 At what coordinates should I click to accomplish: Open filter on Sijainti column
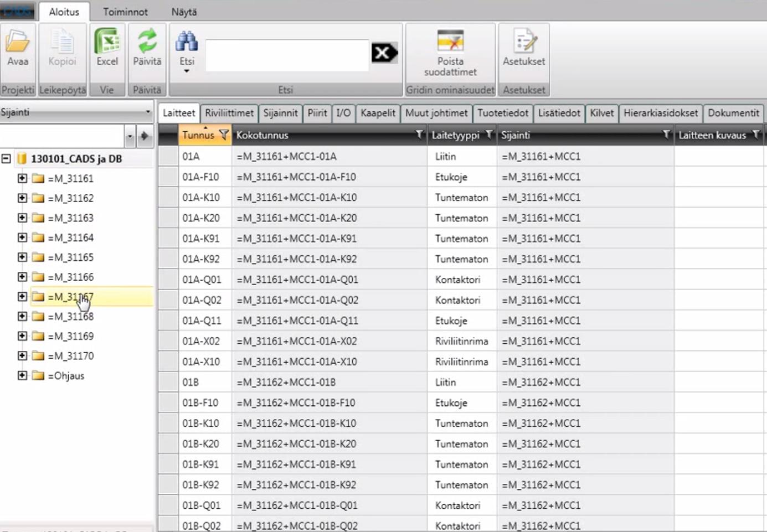(666, 135)
